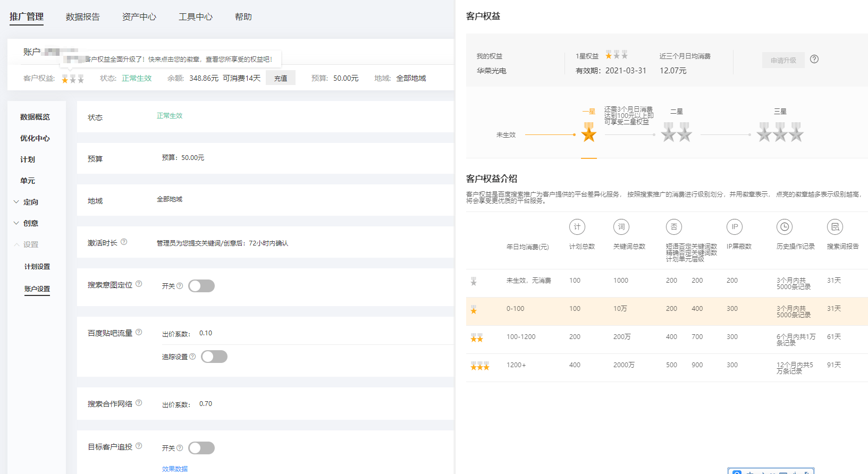
Task: Click help icon next to 申请升级
Action: coord(814,59)
